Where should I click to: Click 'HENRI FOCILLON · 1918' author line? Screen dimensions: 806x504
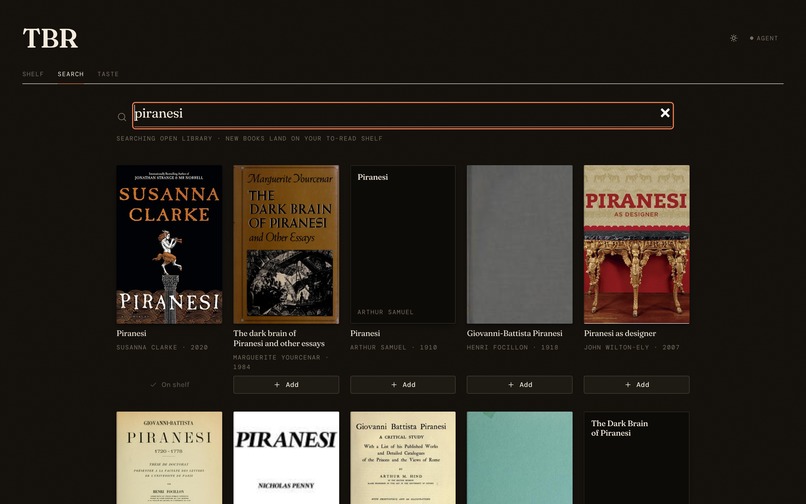point(512,348)
